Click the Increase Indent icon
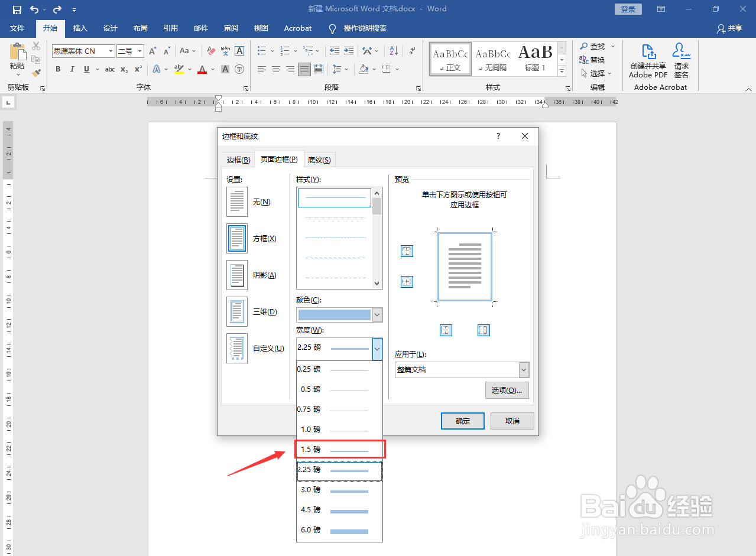This screenshot has width=756, height=556. tap(349, 51)
